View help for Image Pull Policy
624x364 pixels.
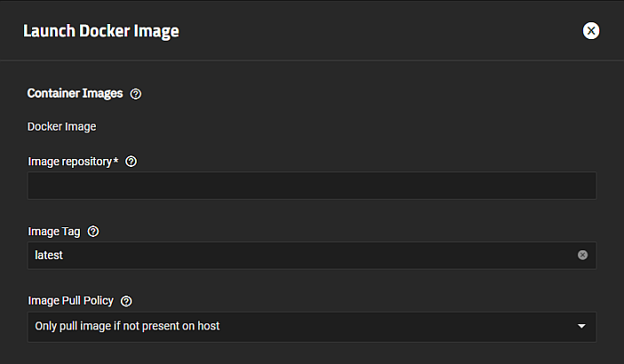coord(126,301)
